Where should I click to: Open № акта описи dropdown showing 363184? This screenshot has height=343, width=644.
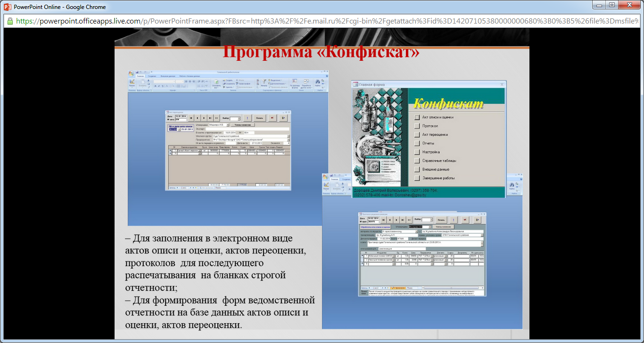[179, 130]
